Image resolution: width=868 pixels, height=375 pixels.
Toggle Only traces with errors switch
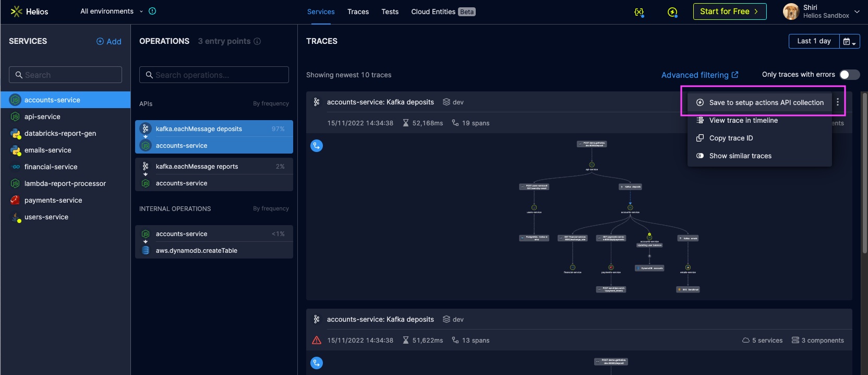(849, 75)
